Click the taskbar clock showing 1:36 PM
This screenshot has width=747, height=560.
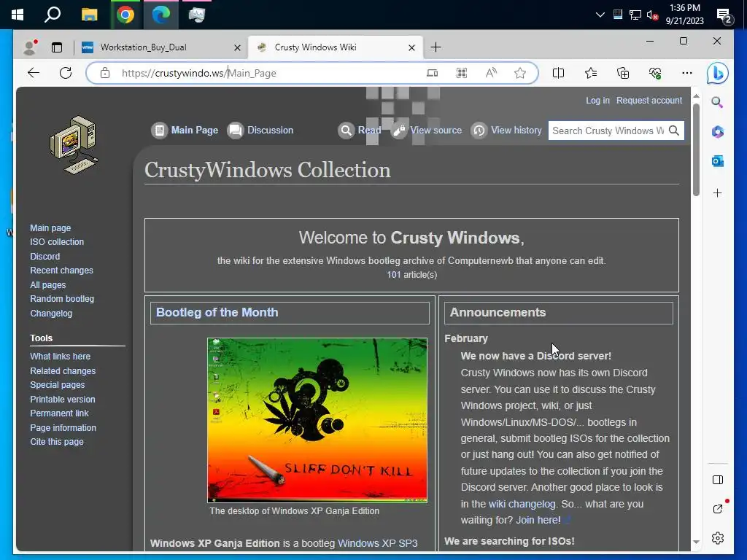pos(684,15)
